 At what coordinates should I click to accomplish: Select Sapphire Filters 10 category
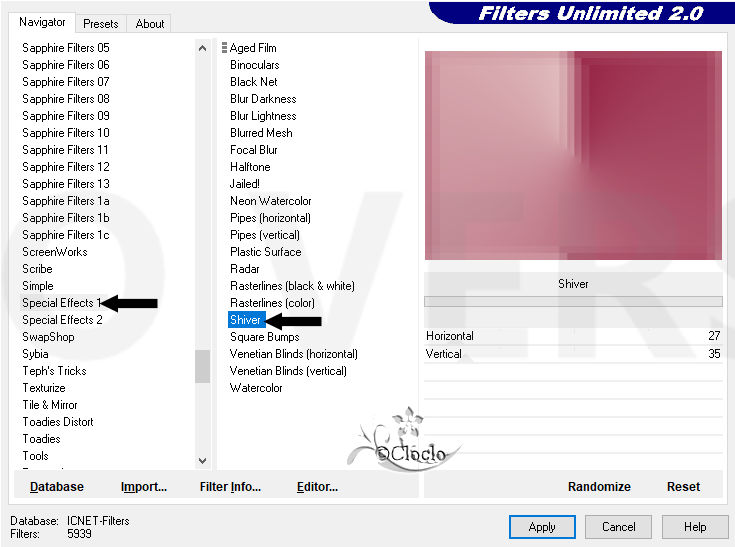[66, 133]
